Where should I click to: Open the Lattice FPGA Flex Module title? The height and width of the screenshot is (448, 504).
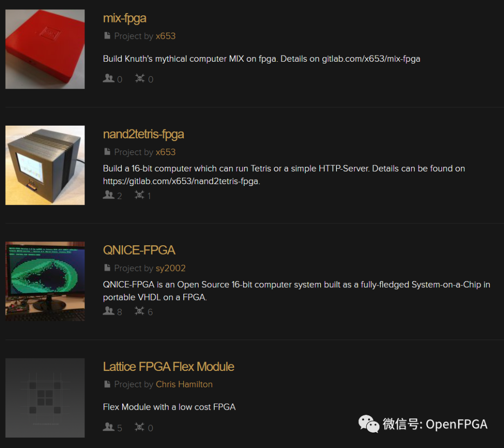click(169, 367)
